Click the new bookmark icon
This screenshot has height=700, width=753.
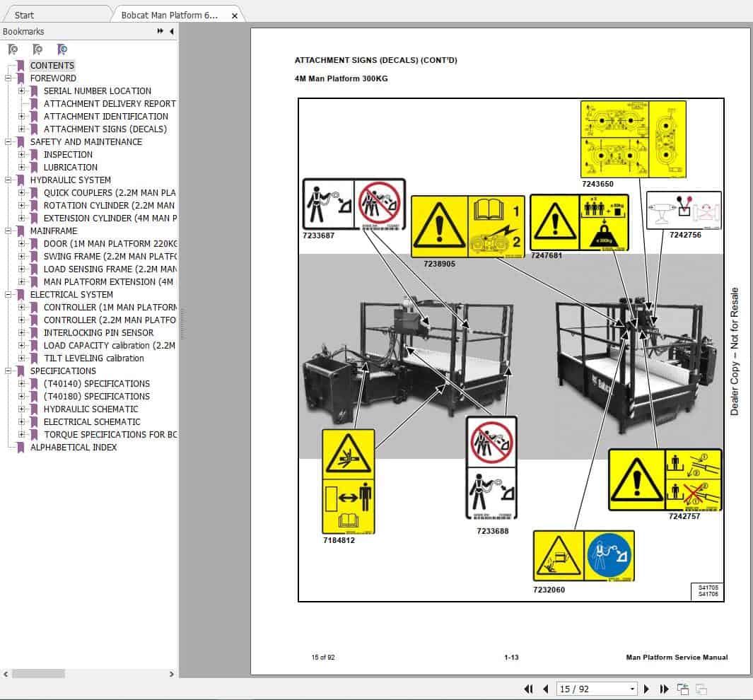37,49
